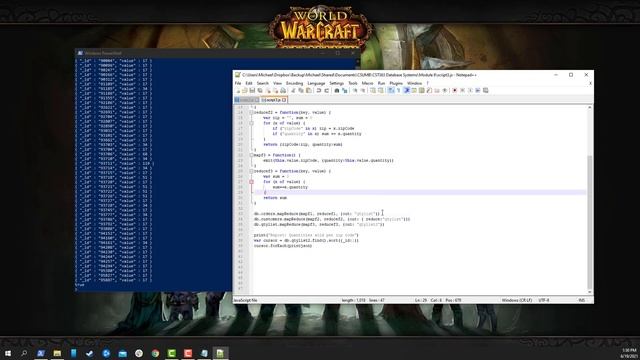Click the Open file toolbar icon
Image resolution: width=640 pixels, height=360 pixels.
(244, 90)
